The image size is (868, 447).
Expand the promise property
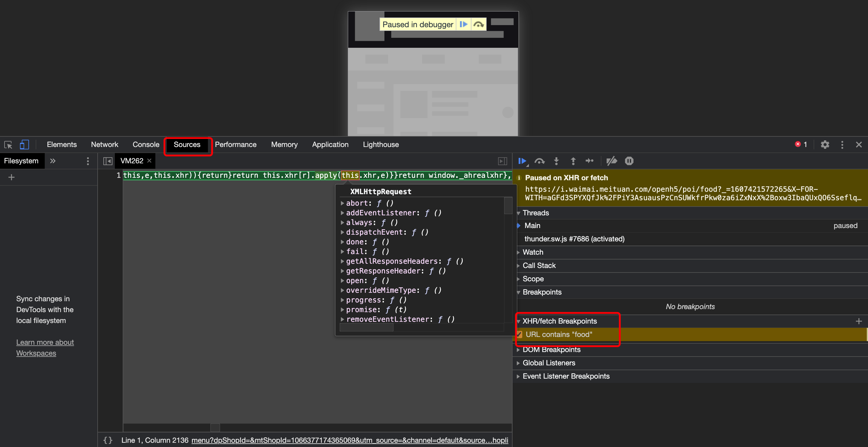(x=342, y=310)
